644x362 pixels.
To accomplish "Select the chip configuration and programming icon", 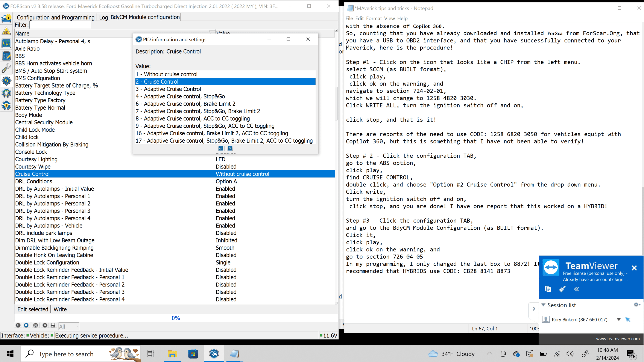I will [6, 80].
